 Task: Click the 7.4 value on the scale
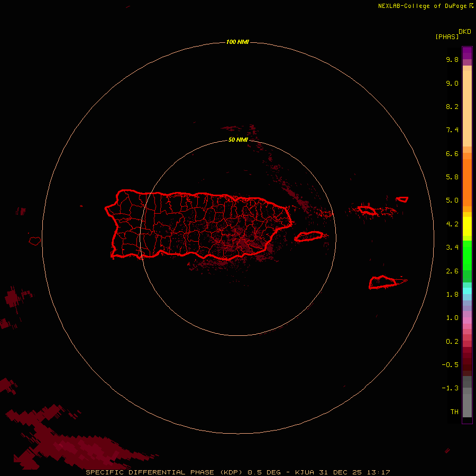click(452, 130)
